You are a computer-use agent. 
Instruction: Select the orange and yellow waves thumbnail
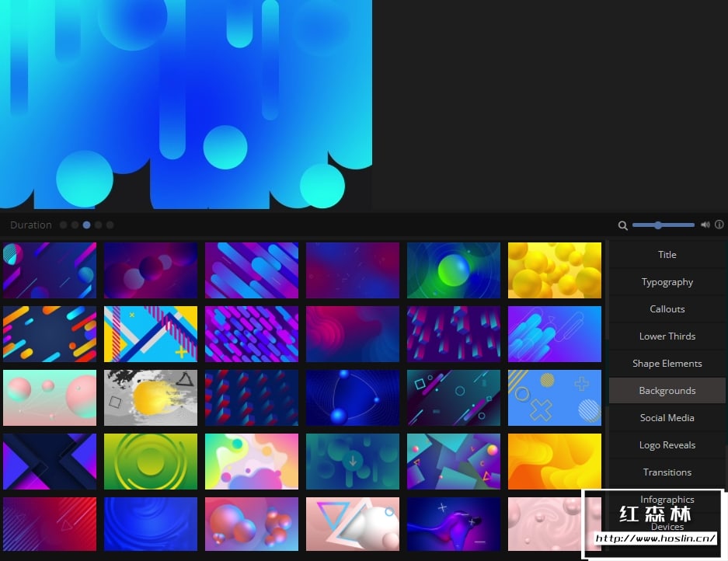pos(555,462)
